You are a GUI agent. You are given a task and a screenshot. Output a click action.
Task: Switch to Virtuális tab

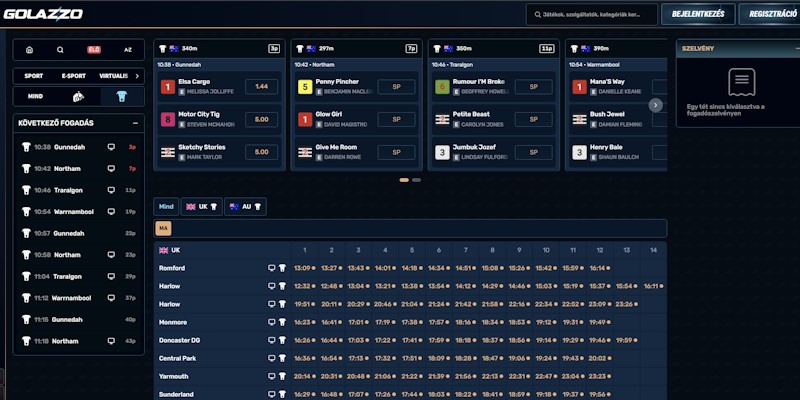point(114,76)
